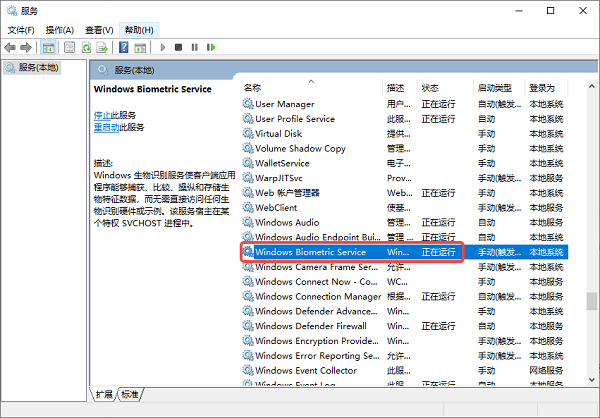600x418 pixels.
Task: Click 正在运行 status of User Manager
Action: tap(438, 104)
